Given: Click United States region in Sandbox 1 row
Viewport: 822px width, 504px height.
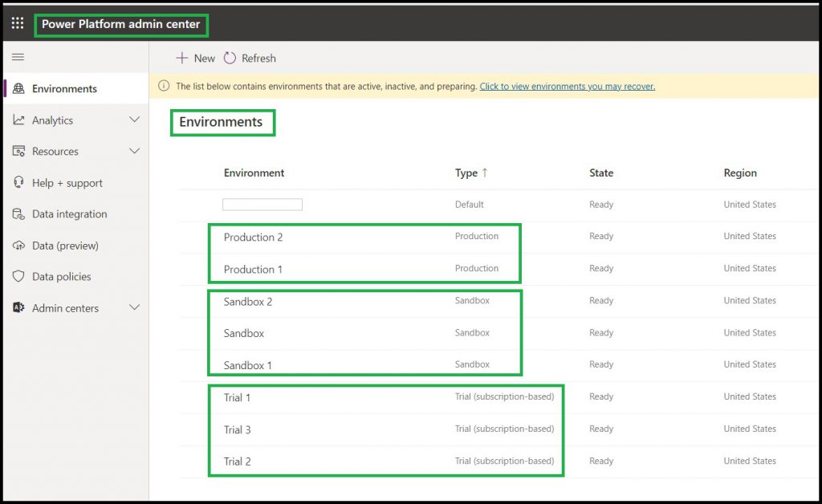Looking at the screenshot, I should [750, 364].
